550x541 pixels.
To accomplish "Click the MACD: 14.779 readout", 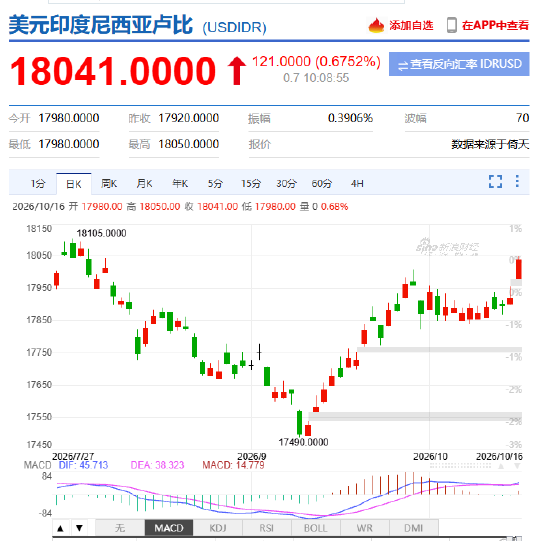I will coord(233,465).
